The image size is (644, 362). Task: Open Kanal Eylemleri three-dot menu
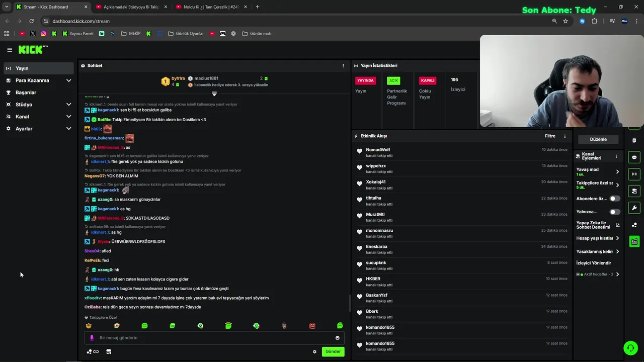(616, 156)
